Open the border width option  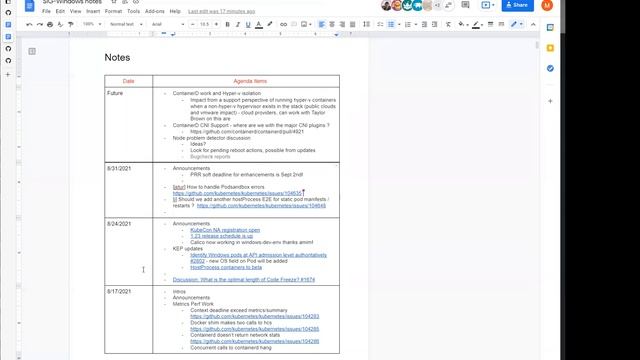(491, 24)
